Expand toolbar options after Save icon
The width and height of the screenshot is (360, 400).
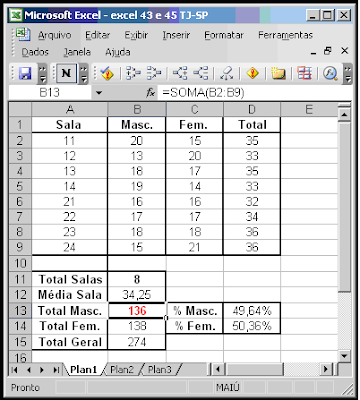[x=43, y=73]
